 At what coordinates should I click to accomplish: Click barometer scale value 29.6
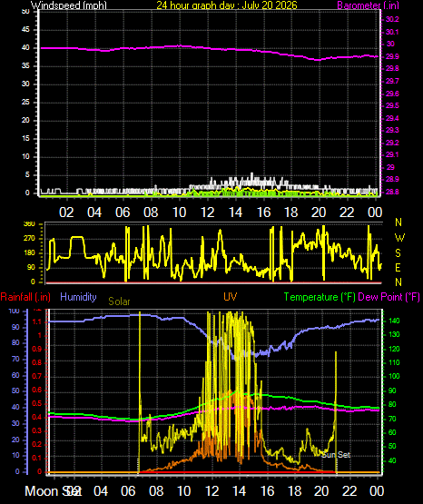click(x=392, y=94)
